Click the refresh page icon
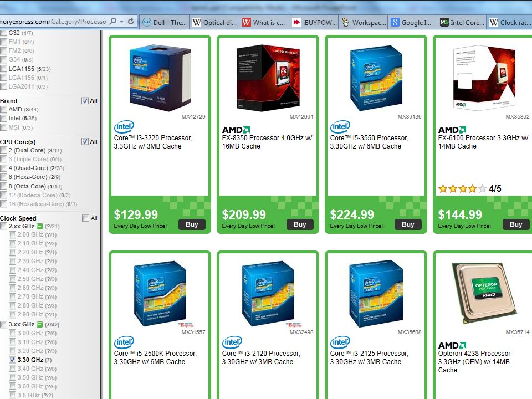This screenshot has width=532, height=399. [131, 22]
